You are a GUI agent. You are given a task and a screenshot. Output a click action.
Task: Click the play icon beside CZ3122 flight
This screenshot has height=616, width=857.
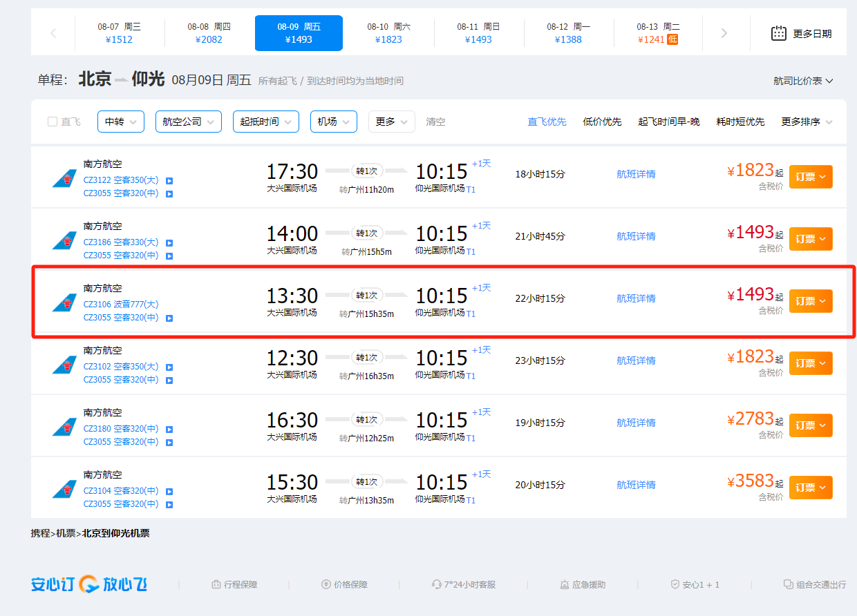(x=169, y=181)
